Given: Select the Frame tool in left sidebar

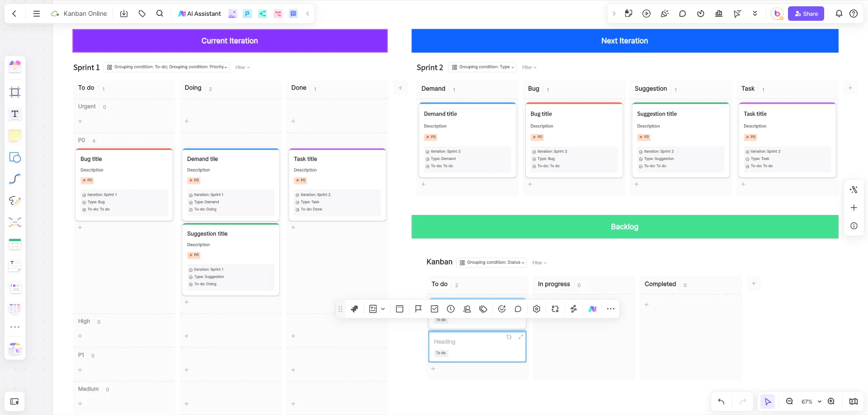Looking at the screenshot, I should point(15,92).
